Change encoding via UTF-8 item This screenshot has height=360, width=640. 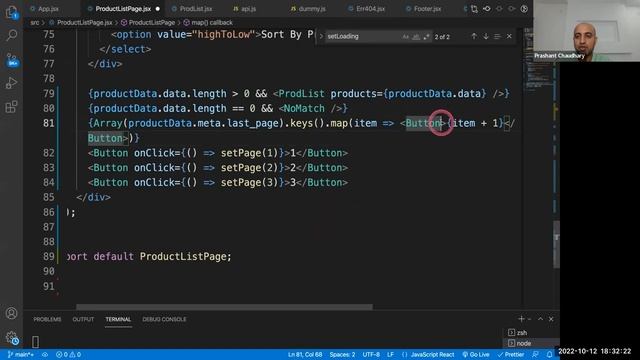371,354
